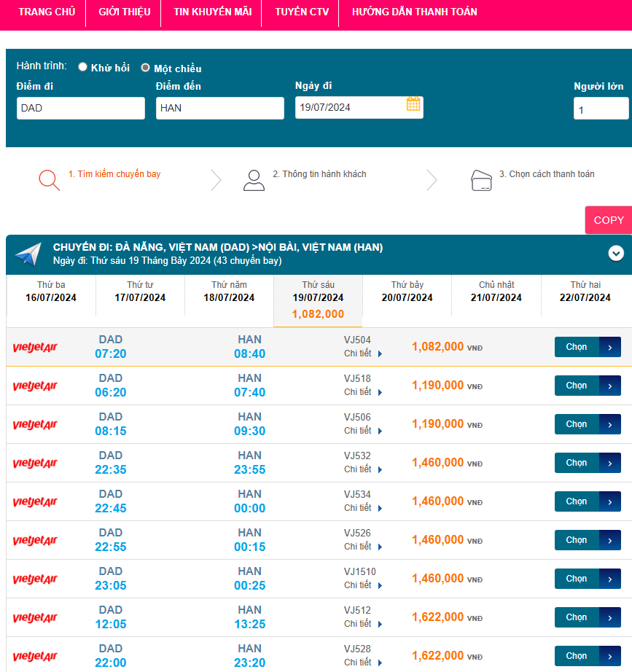This screenshot has width=632, height=672.
Task: Click the magnifier flight search step icon
Action: 50,179
